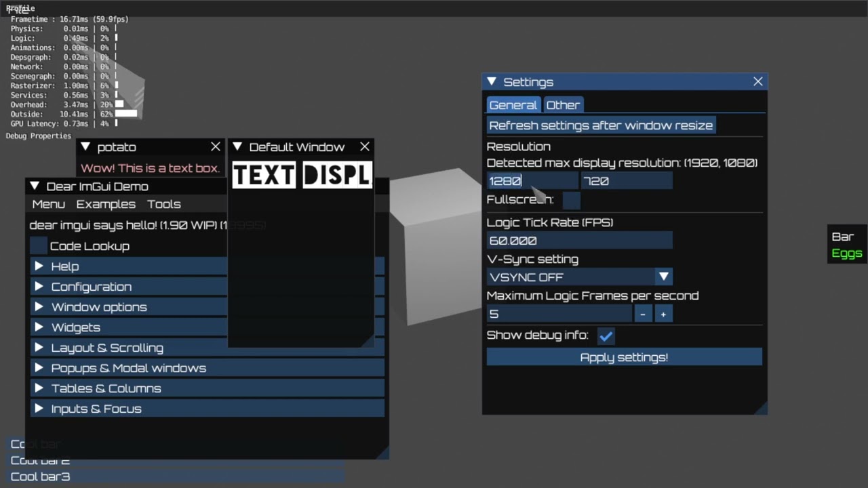Click the resolution width field 1280
The width and height of the screenshot is (868, 488).
(x=532, y=181)
